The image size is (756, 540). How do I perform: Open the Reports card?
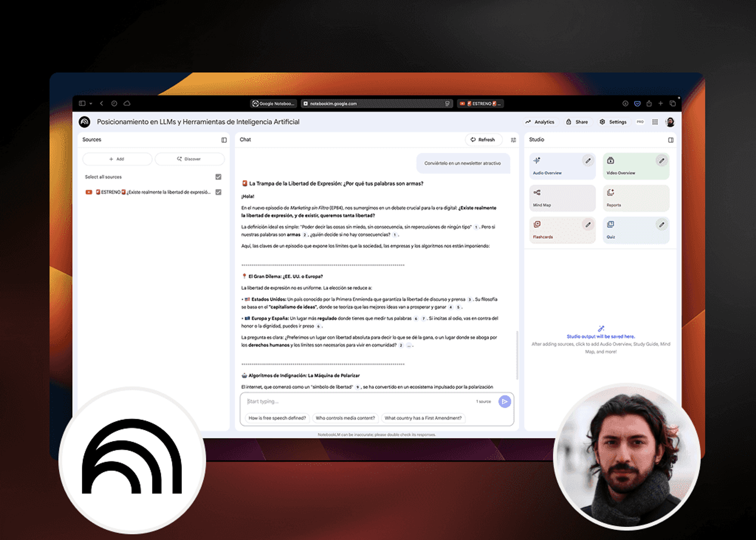click(x=636, y=198)
